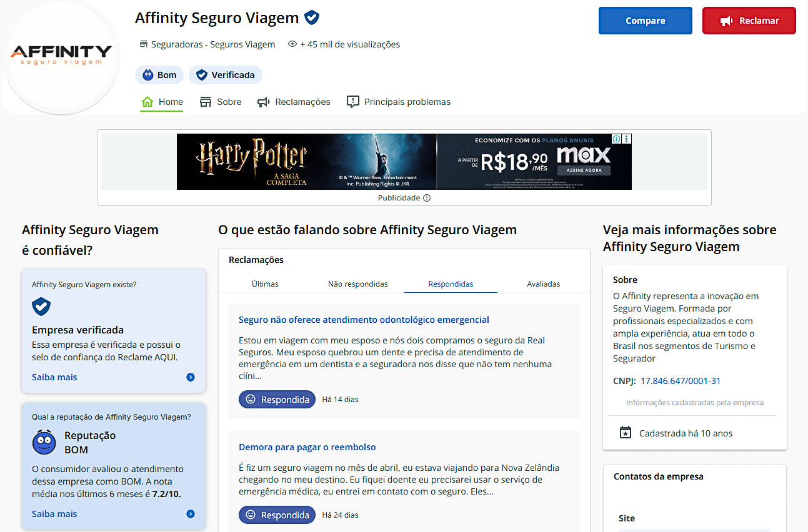The image size is (808, 532).
Task: Click the blue verified badge beside company title
Action: point(312,17)
